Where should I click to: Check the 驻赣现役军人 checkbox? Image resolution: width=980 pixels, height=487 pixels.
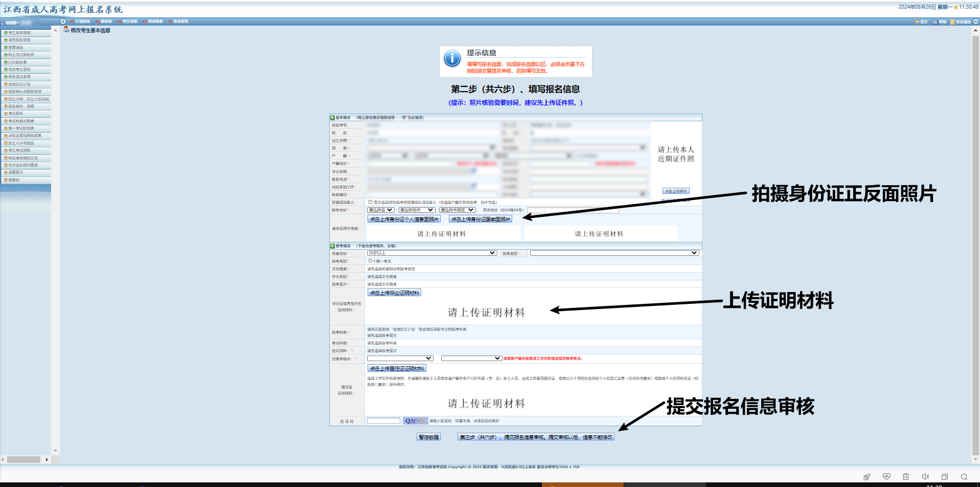coord(371,202)
